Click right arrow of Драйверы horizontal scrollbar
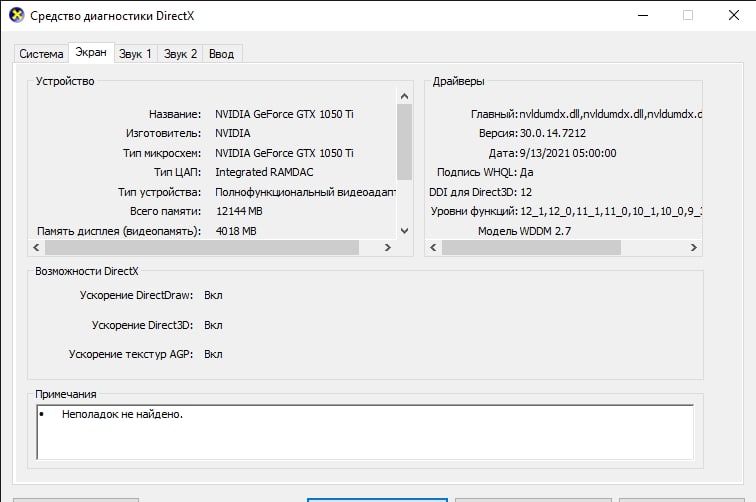756x502 pixels. pyautogui.click(x=694, y=247)
